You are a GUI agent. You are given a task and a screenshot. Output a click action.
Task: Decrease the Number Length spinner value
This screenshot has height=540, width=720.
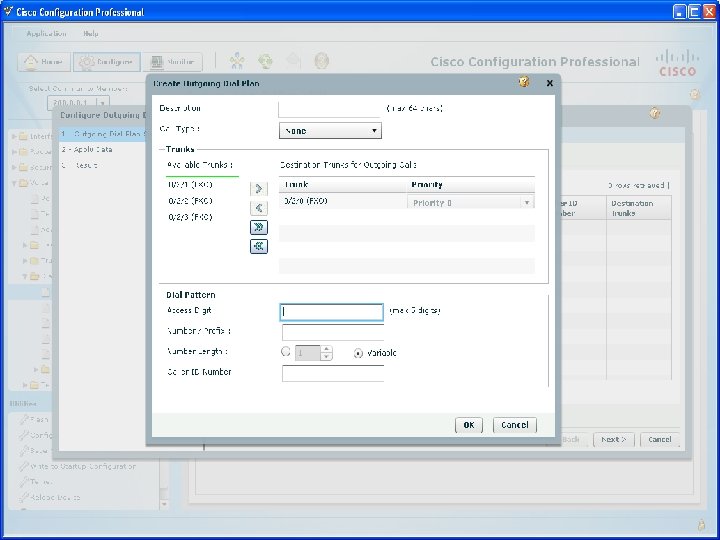(x=326, y=357)
